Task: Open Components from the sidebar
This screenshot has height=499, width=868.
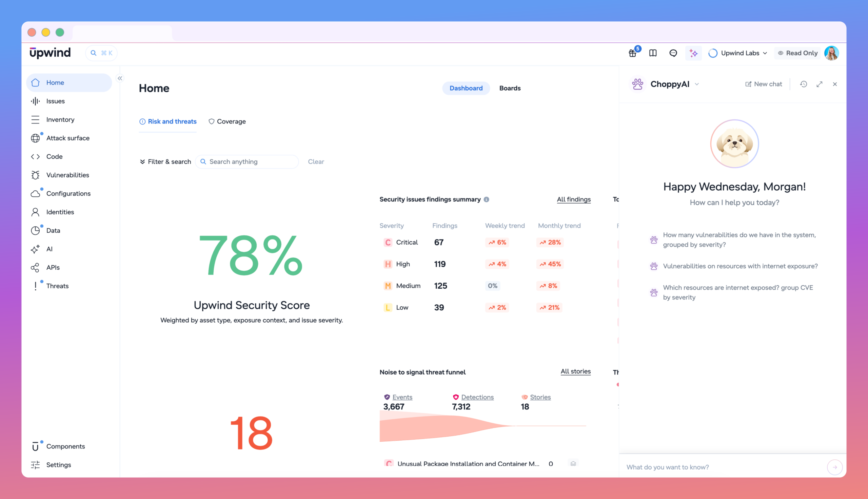Action: (69, 446)
